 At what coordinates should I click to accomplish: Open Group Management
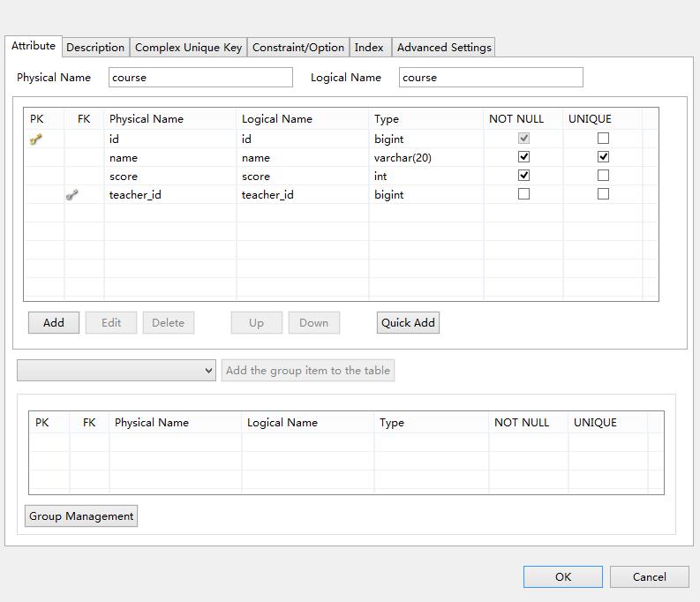coord(81,516)
